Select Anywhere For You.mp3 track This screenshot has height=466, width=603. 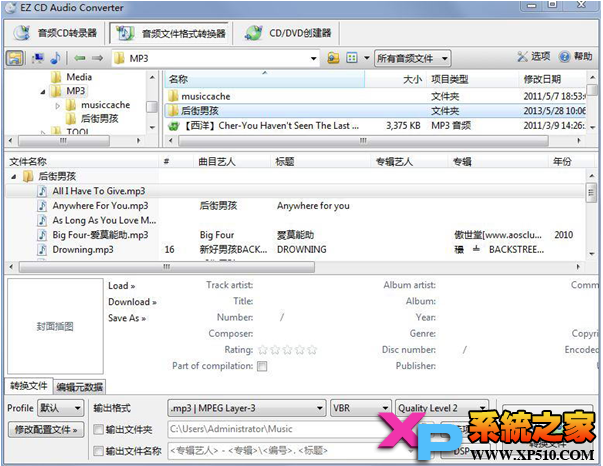pos(100,206)
